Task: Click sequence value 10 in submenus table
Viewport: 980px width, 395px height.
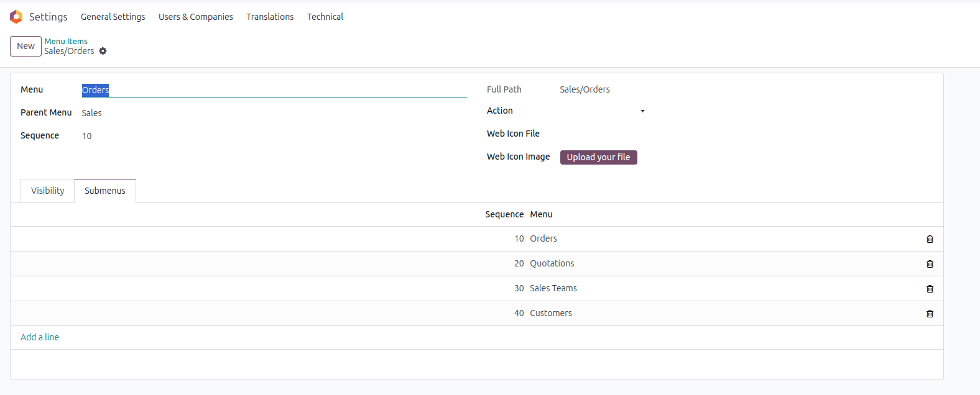Action: click(x=519, y=238)
